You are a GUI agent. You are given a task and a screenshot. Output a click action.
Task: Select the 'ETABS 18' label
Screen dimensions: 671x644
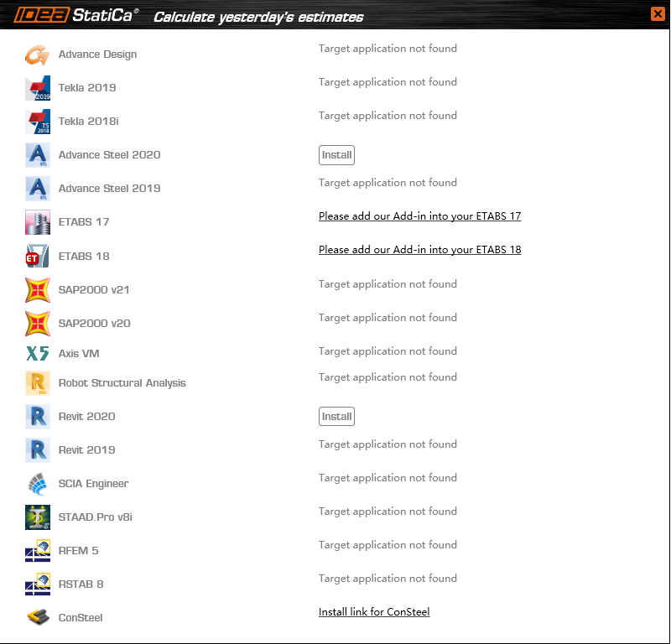coord(84,257)
